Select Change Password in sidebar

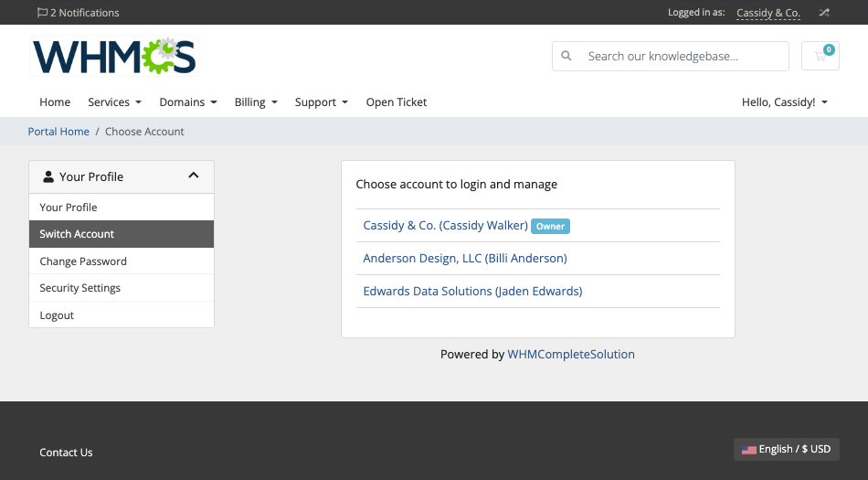pyautogui.click(x=122, y=261)
